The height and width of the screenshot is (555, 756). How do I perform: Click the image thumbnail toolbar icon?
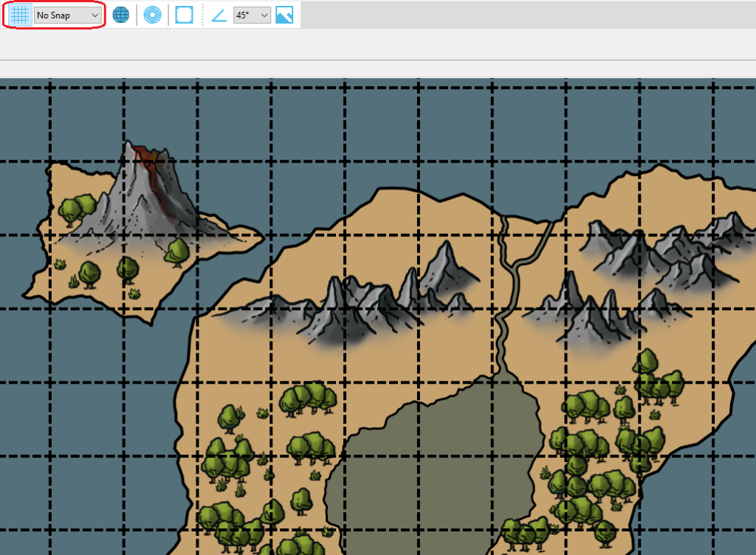[x=285, y=15]
